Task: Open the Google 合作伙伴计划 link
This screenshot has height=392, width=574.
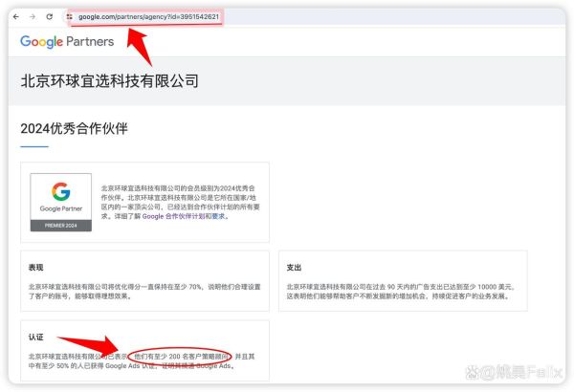Action: 173,216
